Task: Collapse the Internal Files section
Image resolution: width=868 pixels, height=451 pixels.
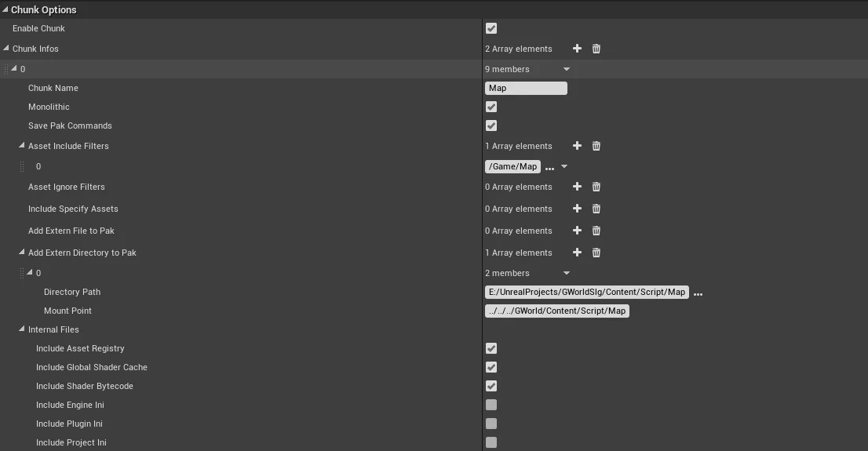Action: 22,329
